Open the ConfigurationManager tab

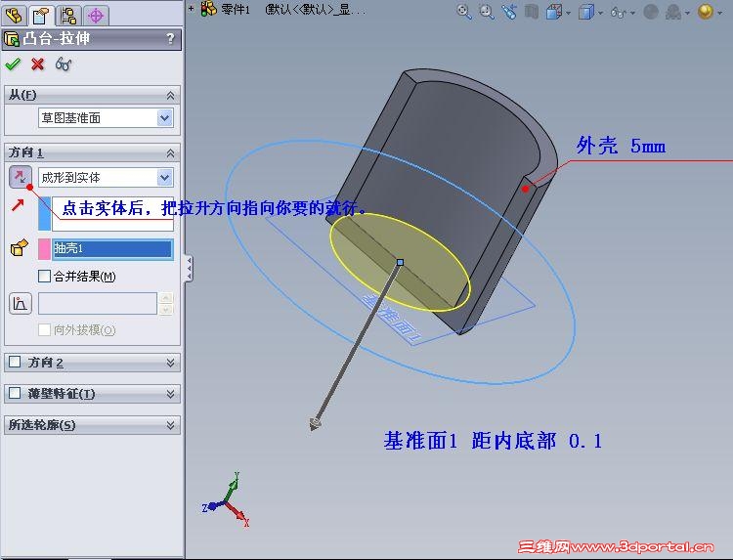pyautogui.click(x=68, y=16)
